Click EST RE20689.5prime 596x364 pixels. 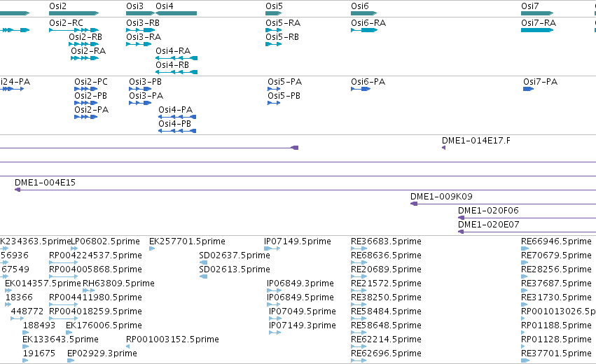pos(359,276)
